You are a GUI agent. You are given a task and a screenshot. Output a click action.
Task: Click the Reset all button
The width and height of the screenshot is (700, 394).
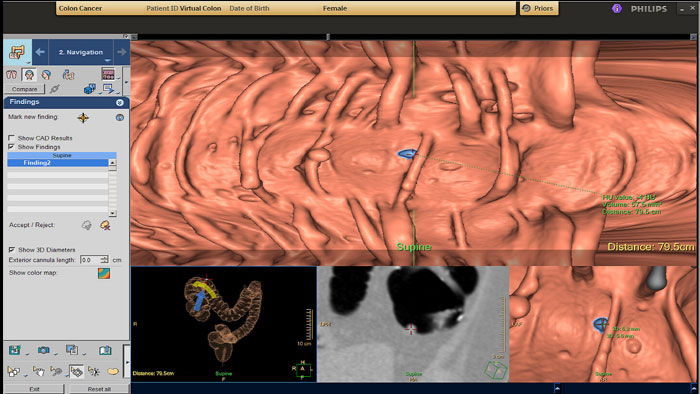coord(99,389)
